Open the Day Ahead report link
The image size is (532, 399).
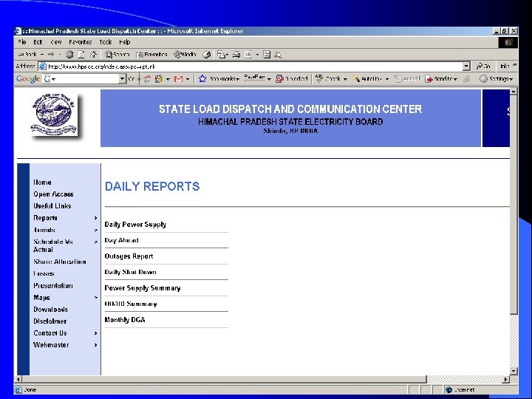(121, 240)
